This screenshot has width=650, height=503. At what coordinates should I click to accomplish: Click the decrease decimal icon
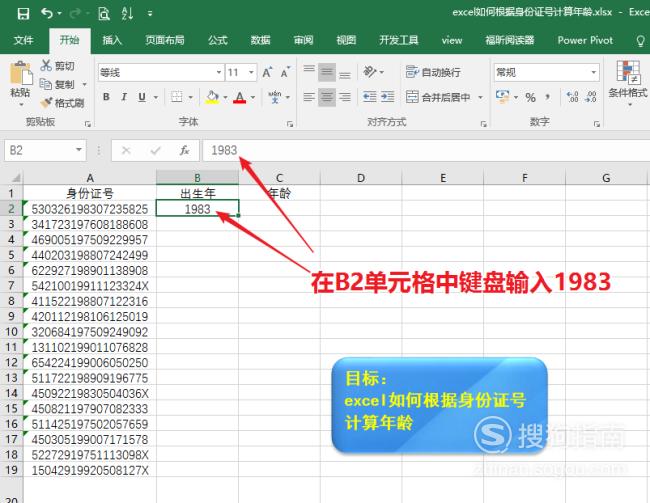pyautogui.click(x=591, y=97)
